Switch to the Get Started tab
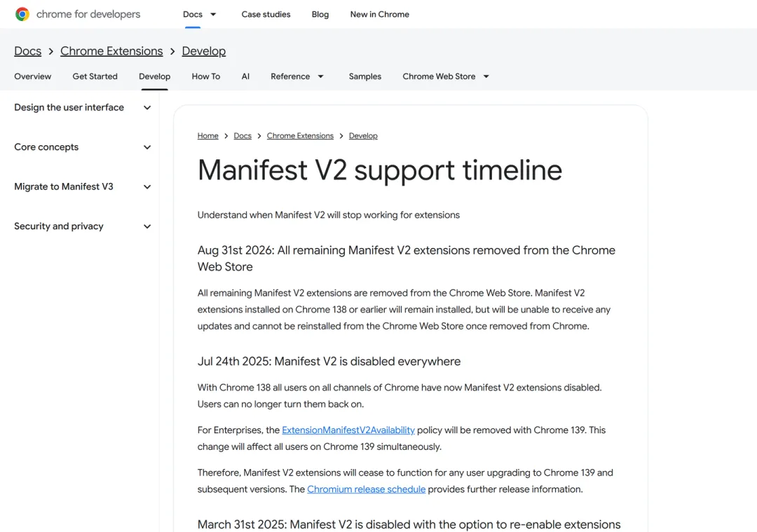Screen dimensions: 757x532 95,76
